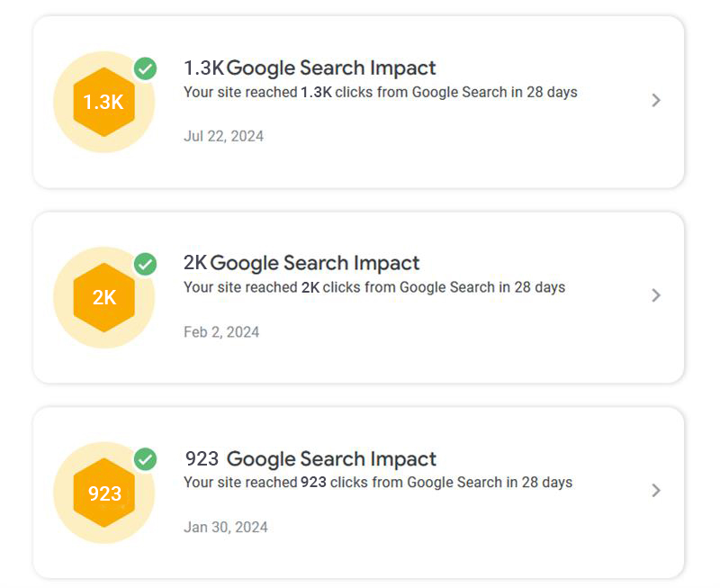Image resolution: width=720 pixels, height=588 pixels.
Task: Open the "923 Google Search Impact" title
Action: [x=310, y=458]
